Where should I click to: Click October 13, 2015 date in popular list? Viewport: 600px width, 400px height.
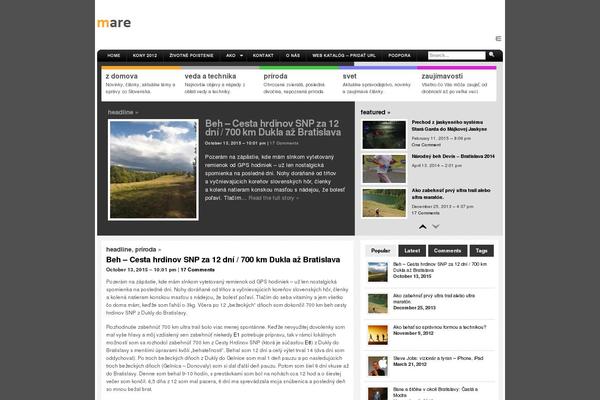coord(412,276)
